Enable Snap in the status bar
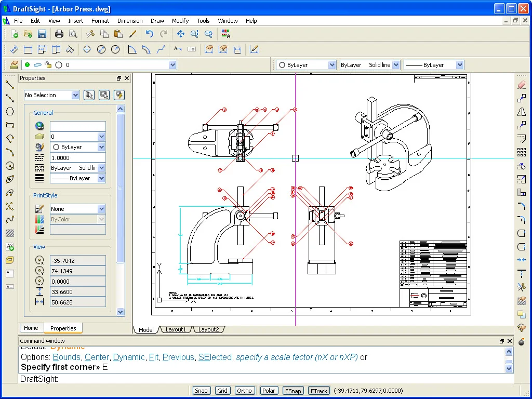The height and width of the screenshot is (399, 532). 201,390
